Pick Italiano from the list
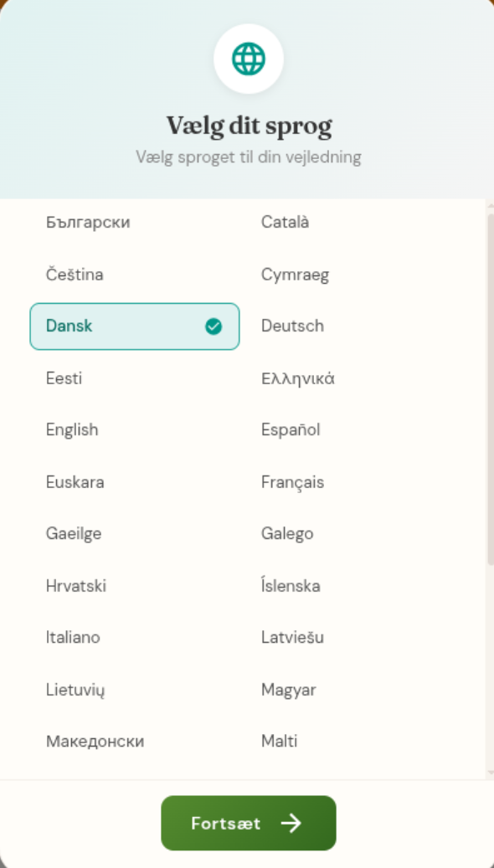494x868 pixels. click(x=135, y=638)
